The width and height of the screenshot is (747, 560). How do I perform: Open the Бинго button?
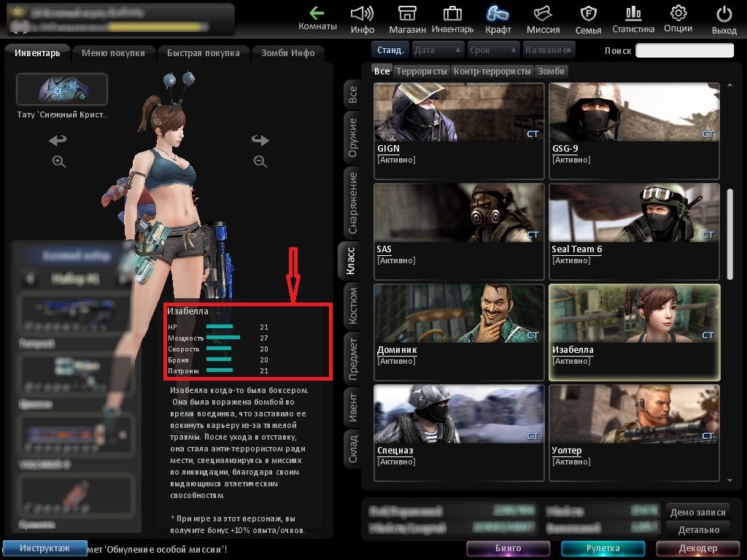[x=508, y=548]
